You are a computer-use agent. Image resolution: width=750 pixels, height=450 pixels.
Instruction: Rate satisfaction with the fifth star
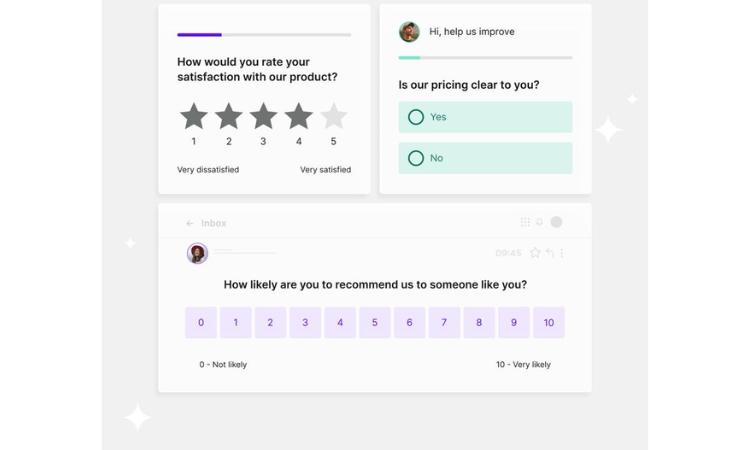333,117
